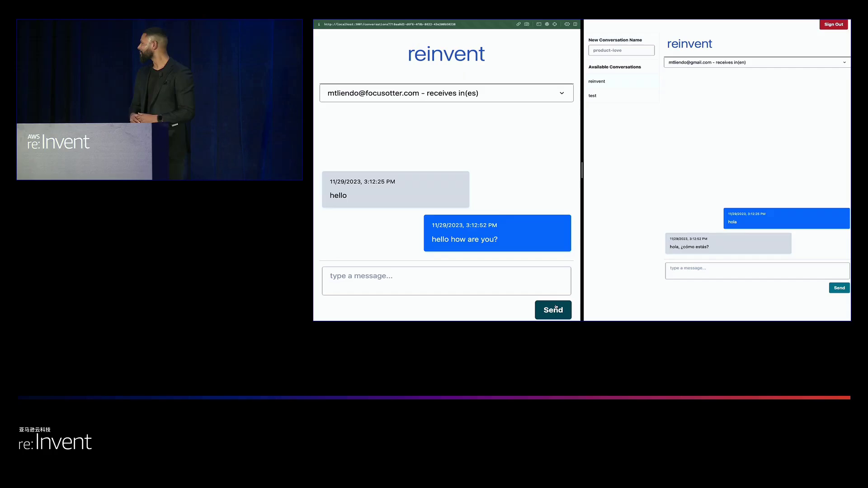Click the camera screenshot icon
868x488 pixels.
(x=527, y=24)
